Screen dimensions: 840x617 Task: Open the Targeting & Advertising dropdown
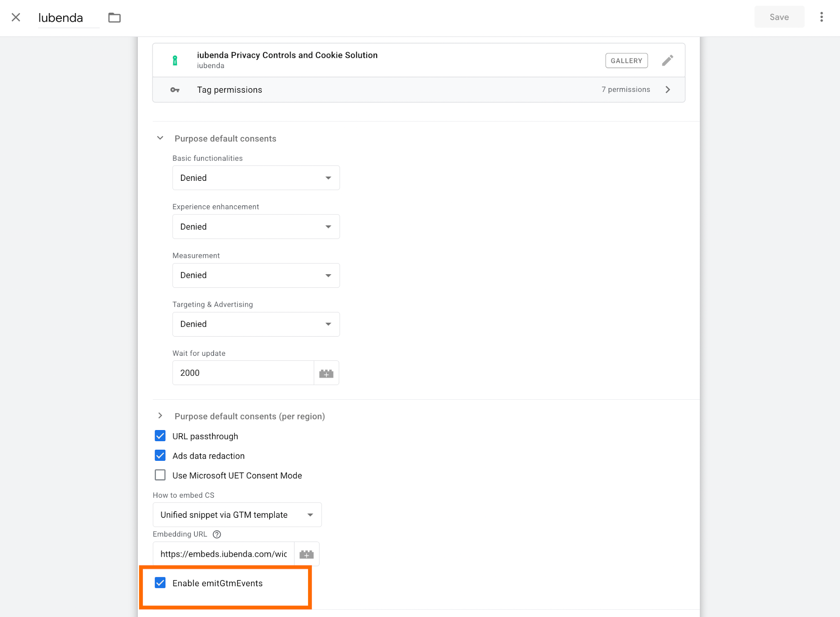coord(256,324)
